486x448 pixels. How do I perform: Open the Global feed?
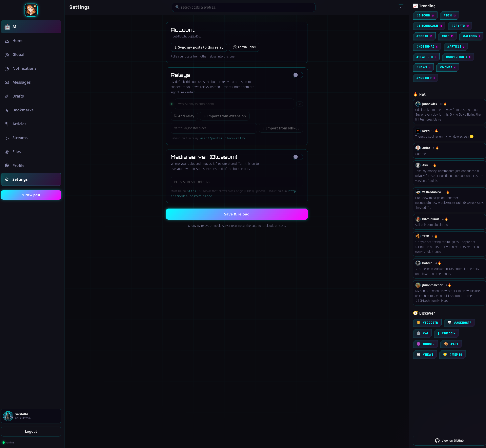[x=31, y=55]
